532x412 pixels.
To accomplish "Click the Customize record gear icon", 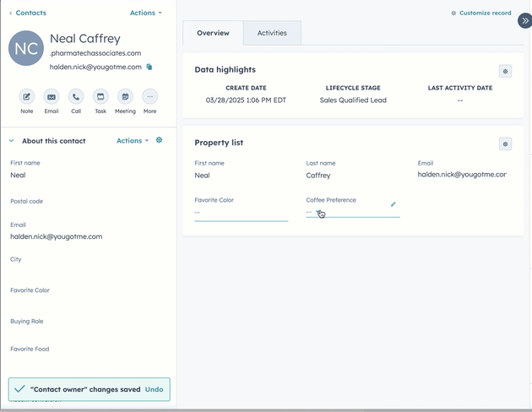I will pyautogui.click(x=453, y=13).
